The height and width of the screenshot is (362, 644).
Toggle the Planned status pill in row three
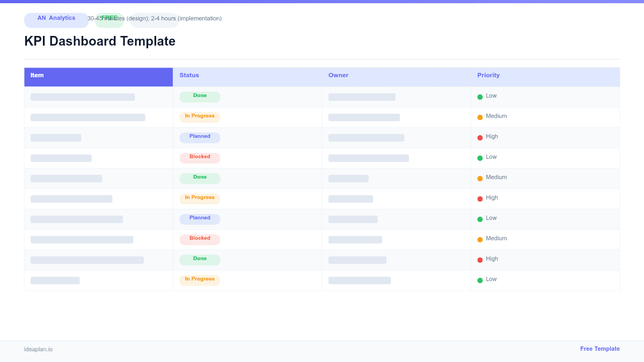(200, 137)
